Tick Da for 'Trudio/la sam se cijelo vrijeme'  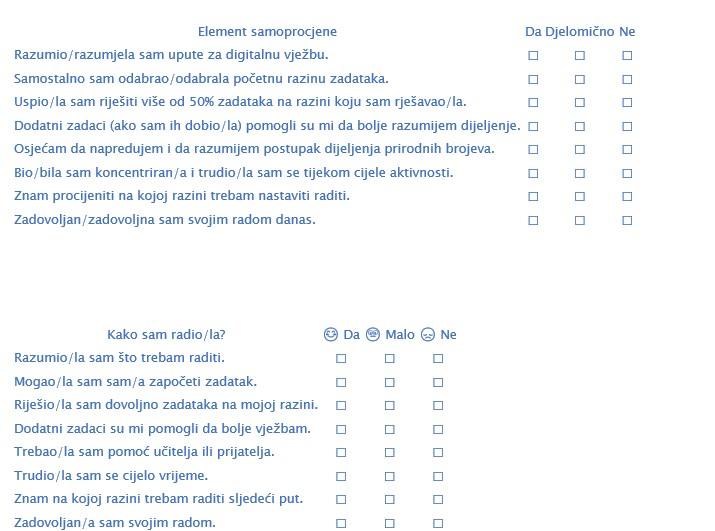coord(341,476)
